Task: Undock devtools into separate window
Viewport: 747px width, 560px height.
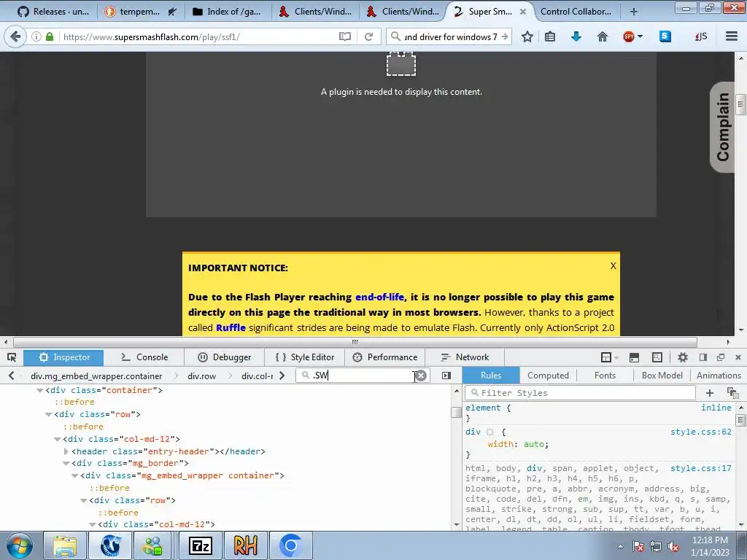Action: coord(721,357)
